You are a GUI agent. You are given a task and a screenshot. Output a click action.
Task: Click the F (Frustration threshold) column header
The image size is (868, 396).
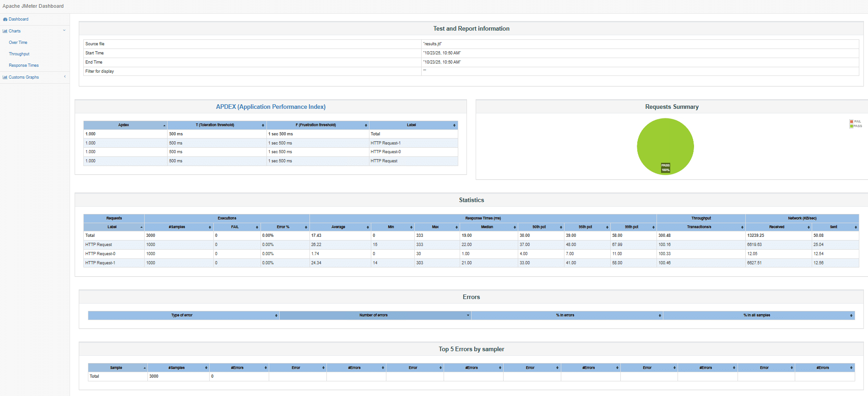[x=315, y=125]
